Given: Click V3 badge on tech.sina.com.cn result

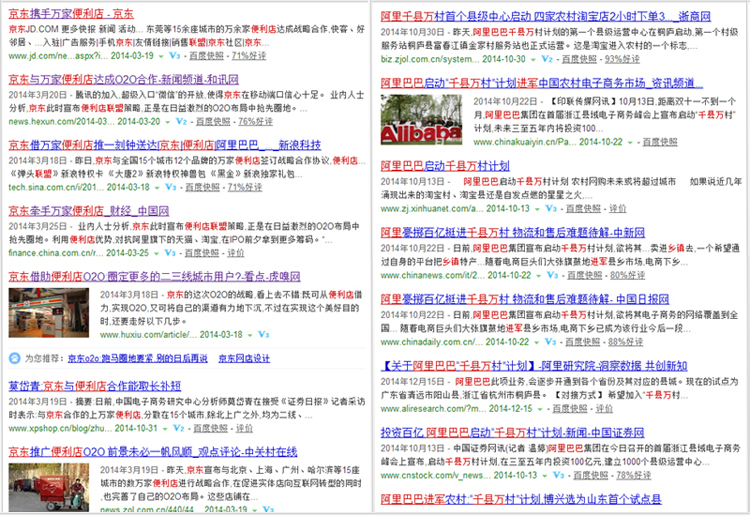Looking at the screenshot, I should coord(171,187).
